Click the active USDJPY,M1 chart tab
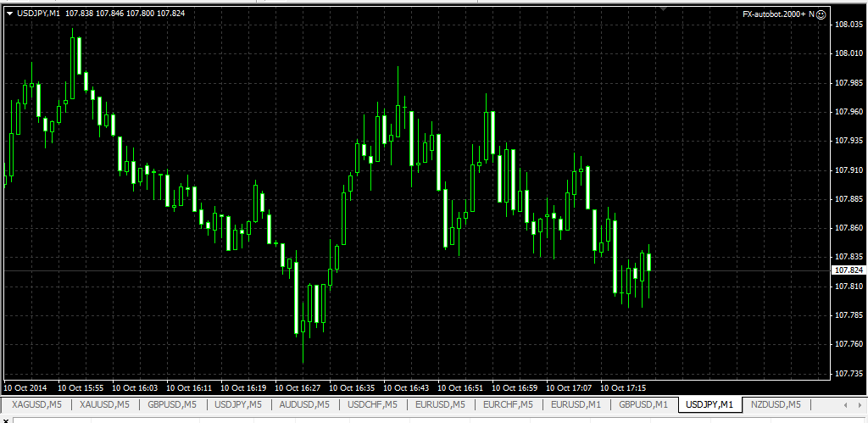The height and width of the screenshot is (423, 868). [709, 404]
